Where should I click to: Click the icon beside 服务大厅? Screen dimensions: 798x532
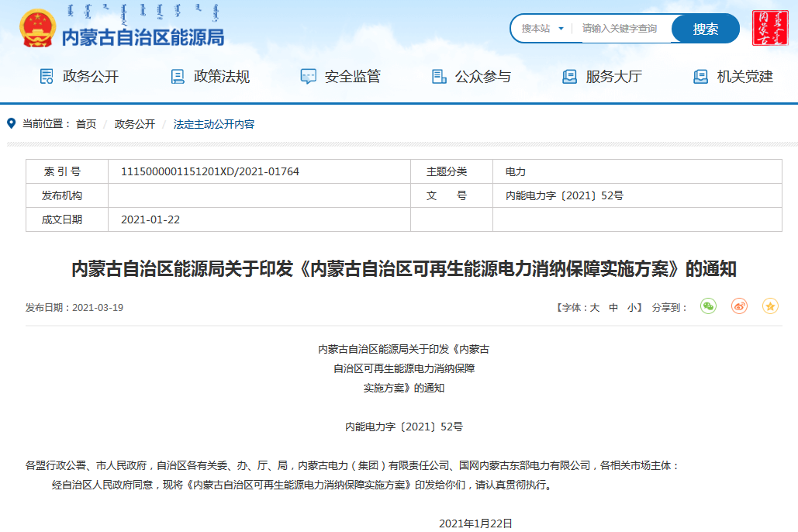coord(569,76)
